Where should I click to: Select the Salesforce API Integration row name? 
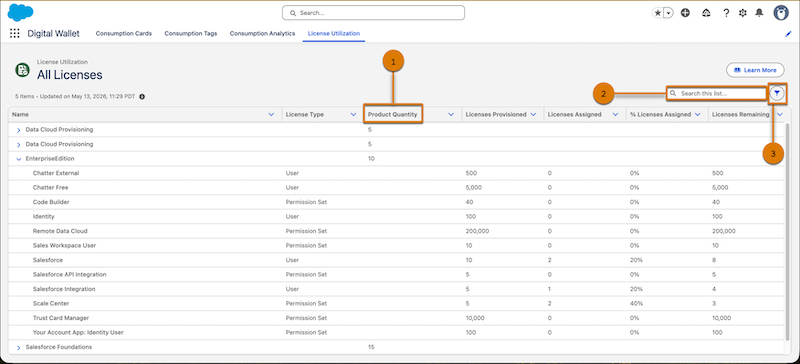click(x=69, y=275)
